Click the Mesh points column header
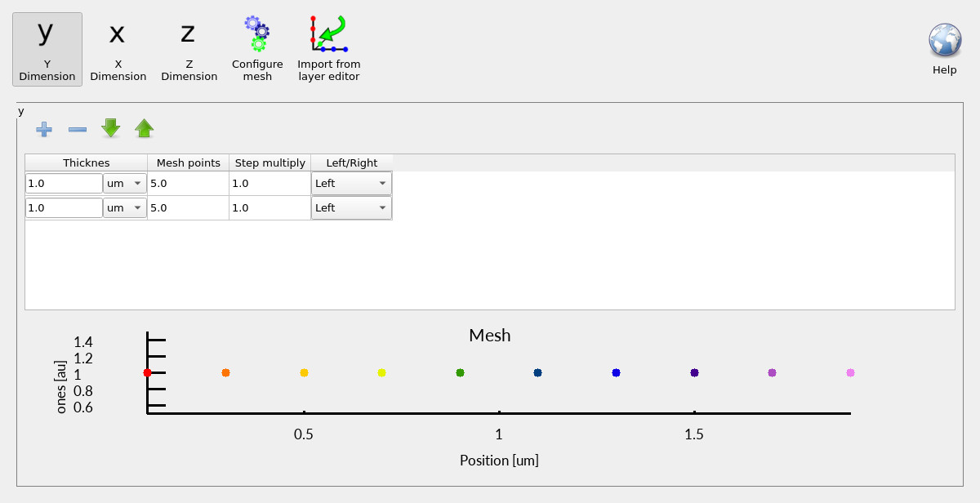Image resolution: width=980 pixels, height=503 pixels. [187, 162]
